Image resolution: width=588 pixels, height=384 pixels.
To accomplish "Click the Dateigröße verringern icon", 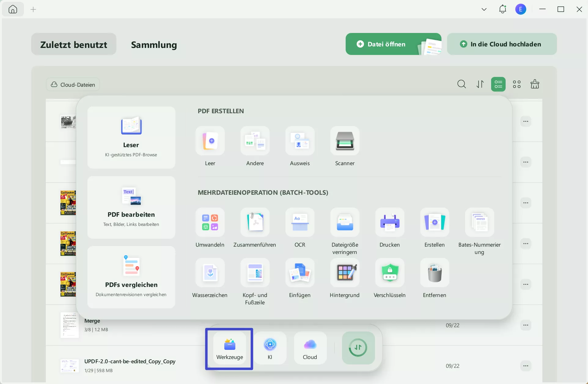I will click(345, 223).
